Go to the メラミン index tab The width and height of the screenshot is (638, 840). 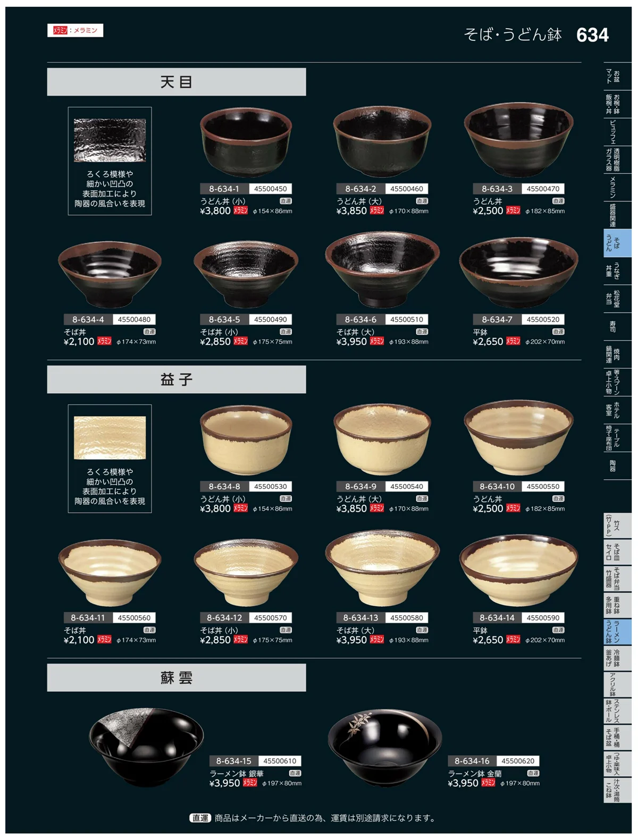click(x=617, y=187)
